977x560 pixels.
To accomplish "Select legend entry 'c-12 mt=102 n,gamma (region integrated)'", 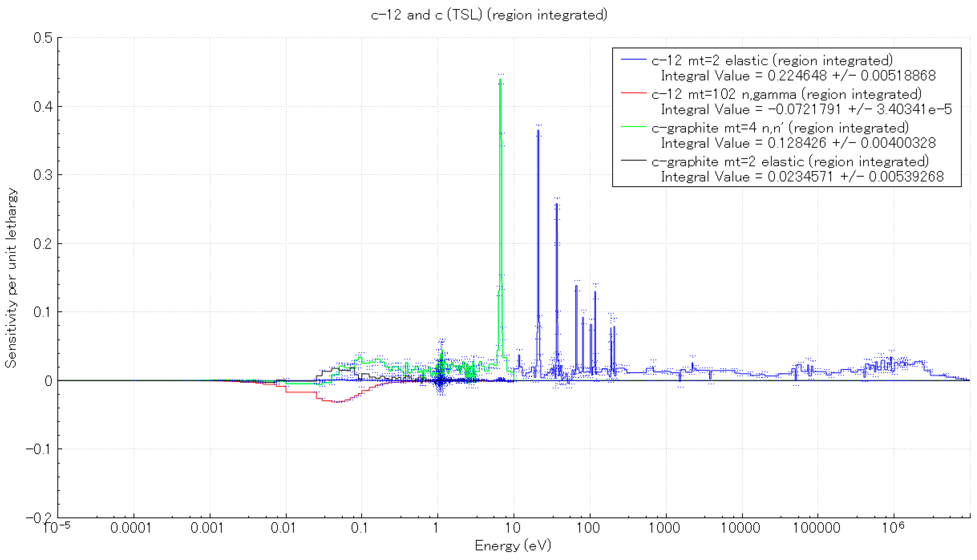I will (x=787, y=94).
